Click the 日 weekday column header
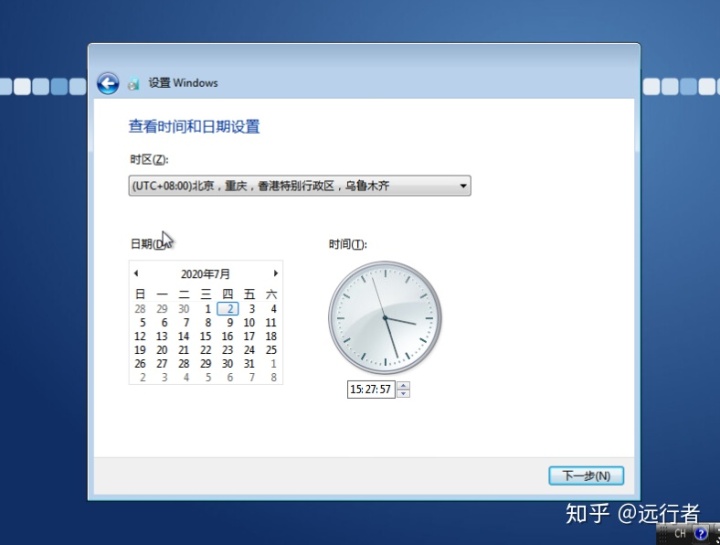 [x=140, y=294]
